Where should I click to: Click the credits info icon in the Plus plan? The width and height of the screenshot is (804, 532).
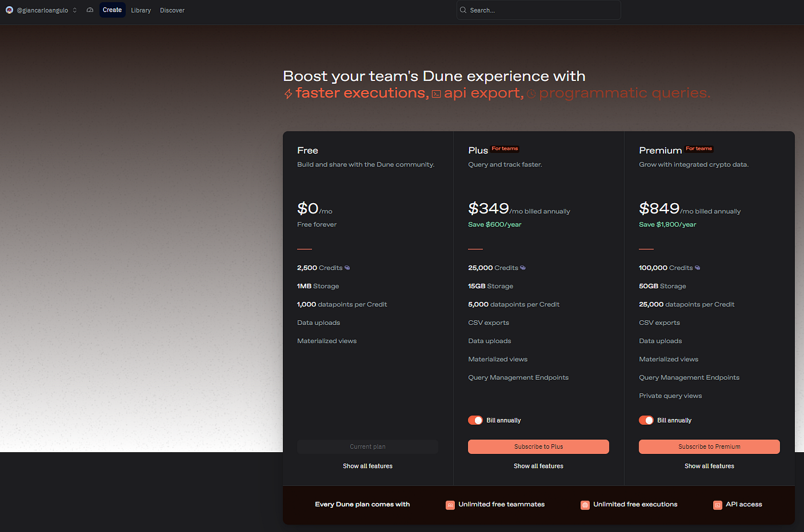coord(523,268)
